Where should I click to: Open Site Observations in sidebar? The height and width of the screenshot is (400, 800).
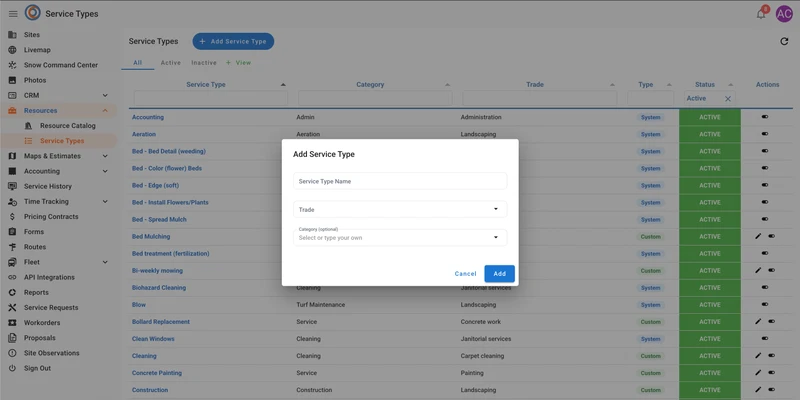click(x=52, y=353)
